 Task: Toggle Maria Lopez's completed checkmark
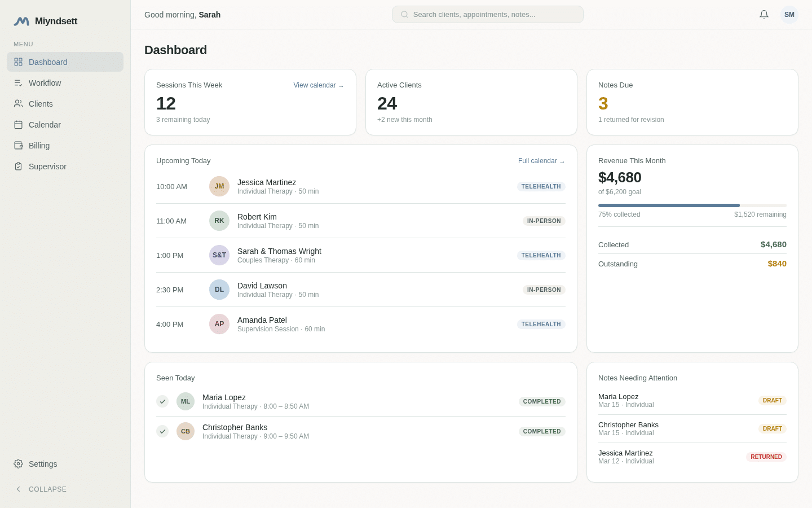tap(162, 401)
